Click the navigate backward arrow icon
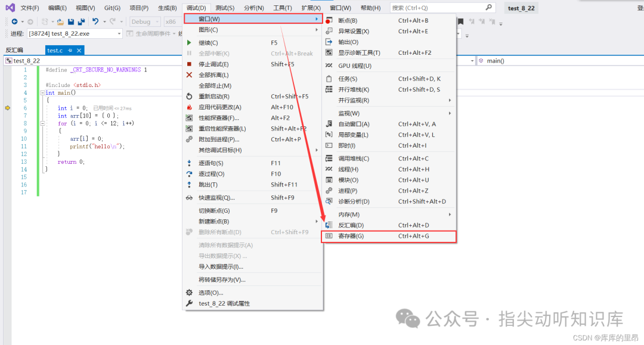The height and width of the screenshot is (345, 644). pyautogui.click(x=15, y=21)
